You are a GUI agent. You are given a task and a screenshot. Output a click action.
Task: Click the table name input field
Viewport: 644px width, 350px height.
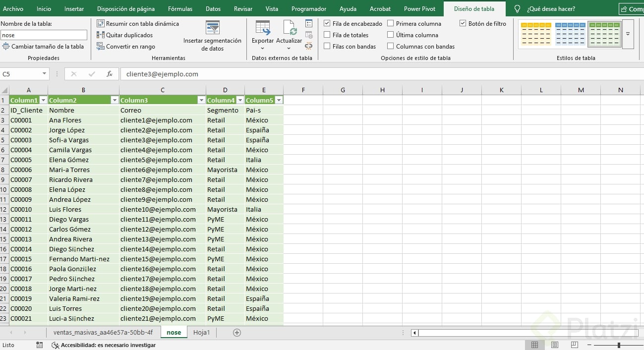coord(44,35)
